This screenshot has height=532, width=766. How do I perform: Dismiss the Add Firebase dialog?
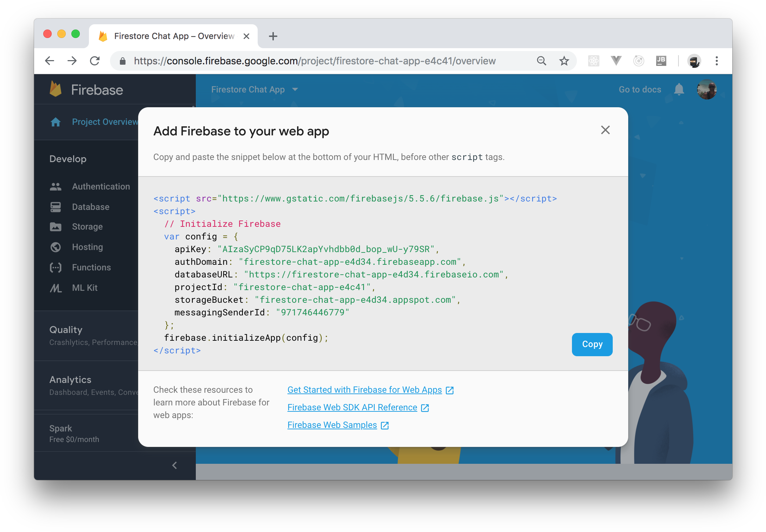tap(605, 130)
